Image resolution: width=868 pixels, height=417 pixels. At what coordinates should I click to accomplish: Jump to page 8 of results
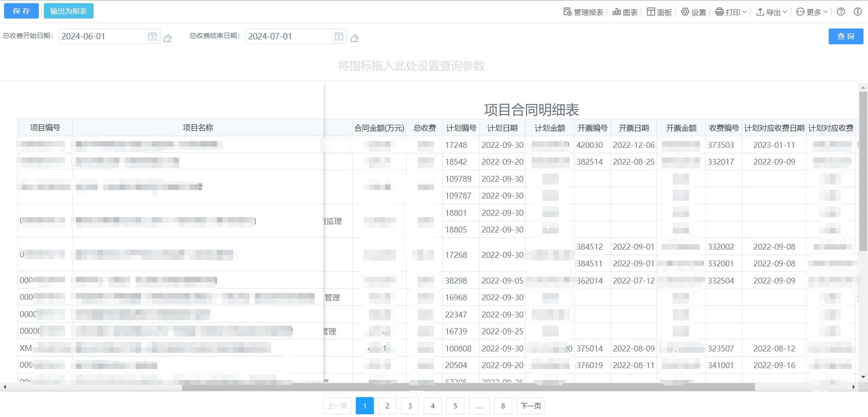tap(503, 406)
